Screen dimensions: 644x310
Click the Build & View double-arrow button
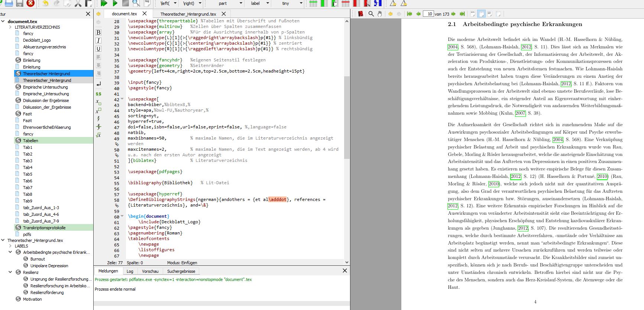[x=104, y=3]
